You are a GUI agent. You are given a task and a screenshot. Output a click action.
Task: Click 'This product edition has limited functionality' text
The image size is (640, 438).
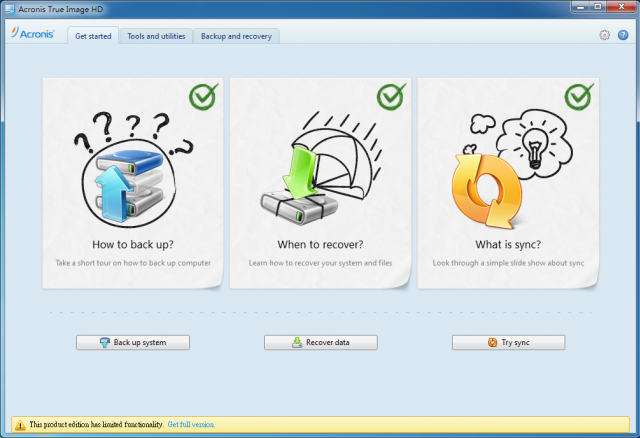pos(96,425)
